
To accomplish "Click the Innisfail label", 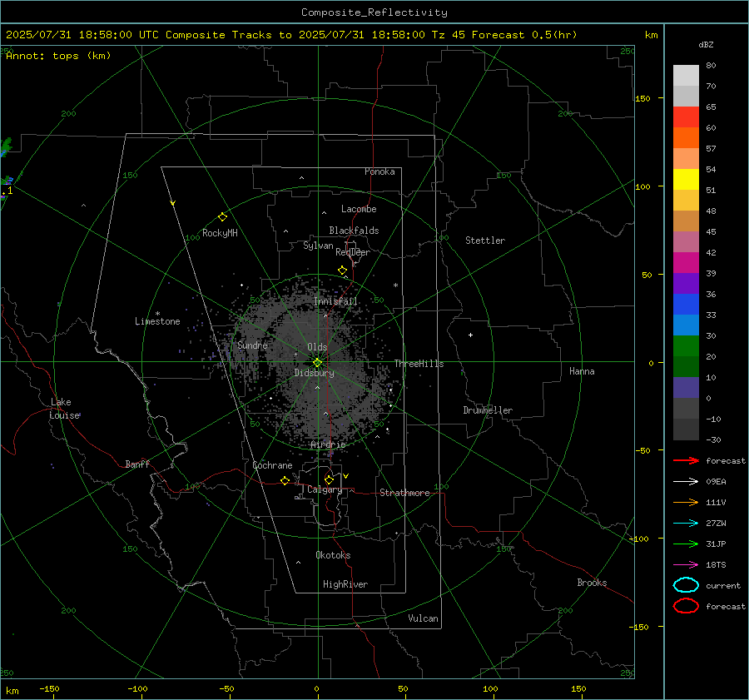I will (x=335, y=301).
